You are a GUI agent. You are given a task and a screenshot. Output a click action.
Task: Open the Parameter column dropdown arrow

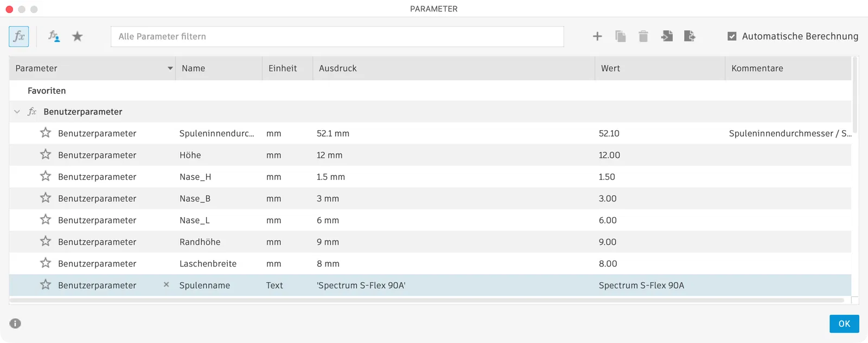(x=170, y=68)
